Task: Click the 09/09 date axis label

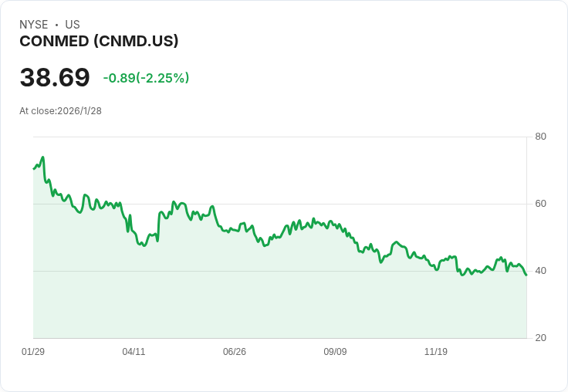Action: [x=335, y=352]
